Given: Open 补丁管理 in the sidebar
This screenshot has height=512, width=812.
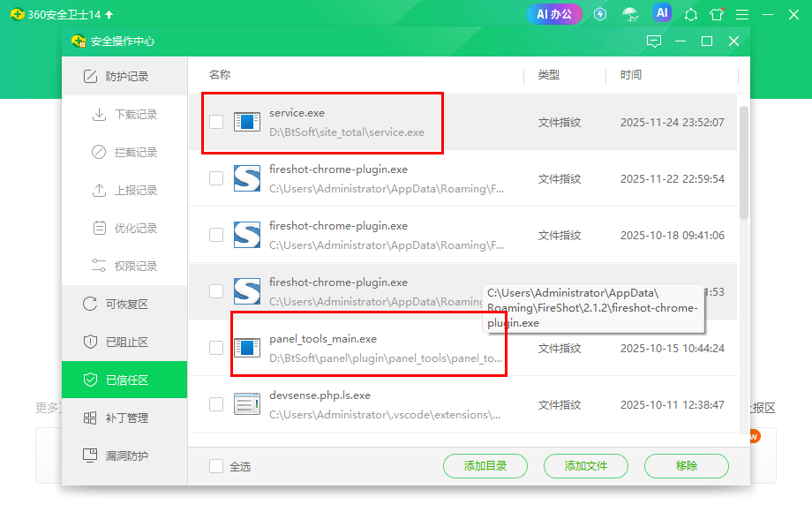Looking at the screenshot, I should click(124, 418).
